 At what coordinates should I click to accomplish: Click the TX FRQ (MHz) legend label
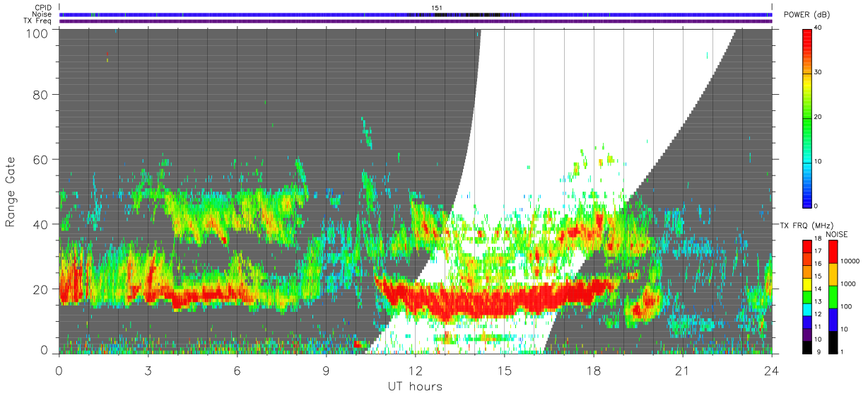[802, 225]
